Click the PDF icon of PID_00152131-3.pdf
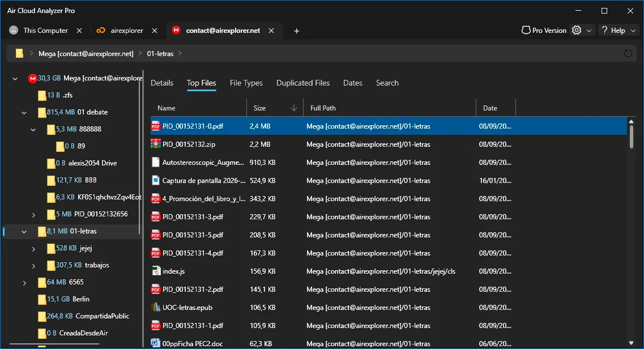644x349 pixels. click(x=155, y=217)
